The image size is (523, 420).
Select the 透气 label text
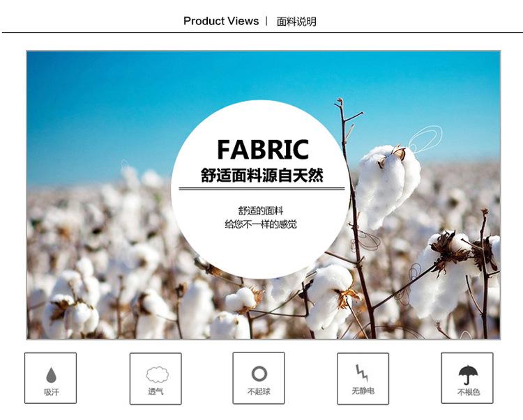[156, 391]
